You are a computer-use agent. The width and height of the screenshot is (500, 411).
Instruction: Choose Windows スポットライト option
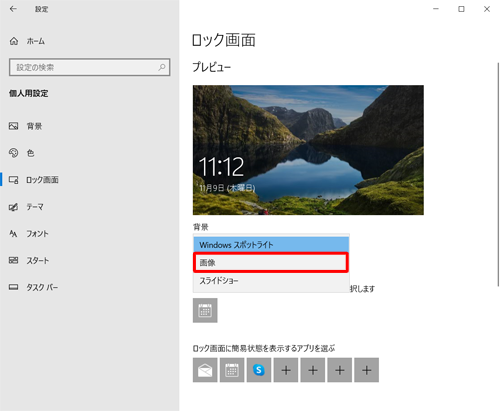271,245
